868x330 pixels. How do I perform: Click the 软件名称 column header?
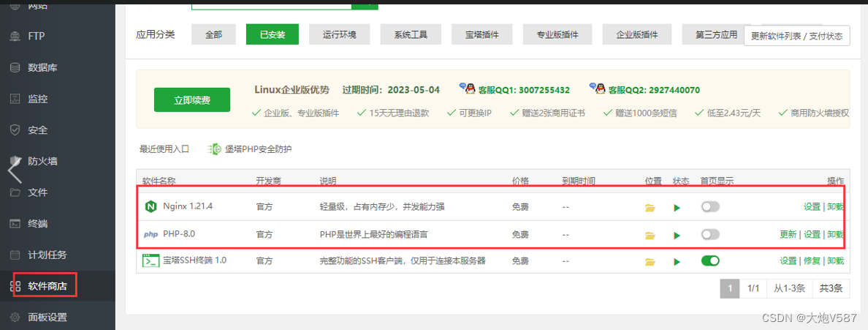(159, 181)
